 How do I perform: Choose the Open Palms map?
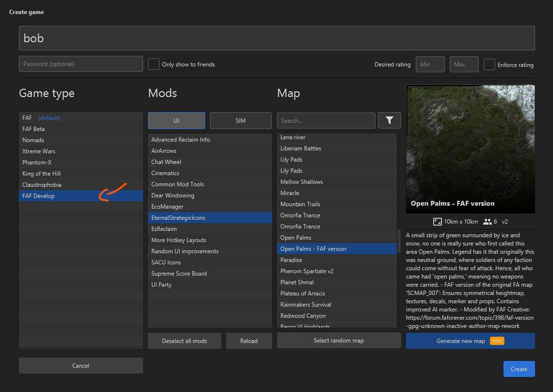click(x=337, y=238)
